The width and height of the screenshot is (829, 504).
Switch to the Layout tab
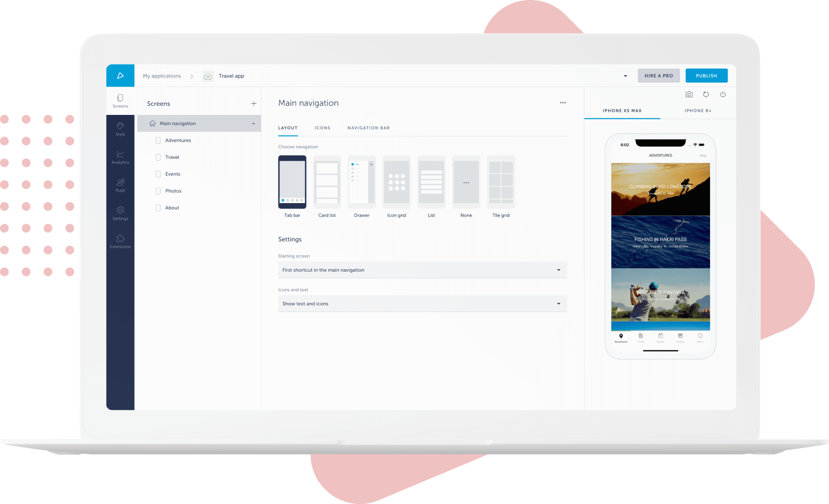pos(288,128)
